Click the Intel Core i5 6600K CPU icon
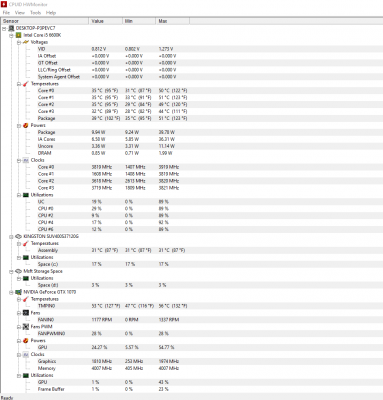383x400 pixels. [19, 35]
